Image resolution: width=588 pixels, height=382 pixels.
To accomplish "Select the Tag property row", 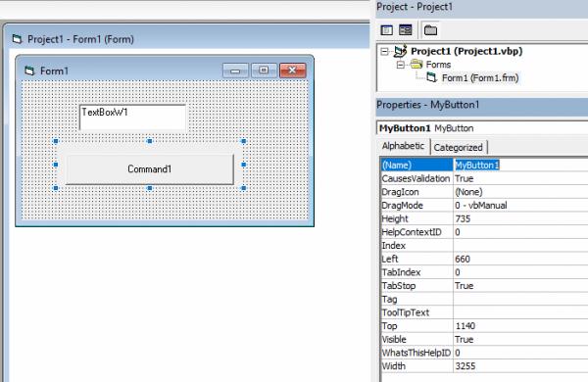I will coord(484,299).
